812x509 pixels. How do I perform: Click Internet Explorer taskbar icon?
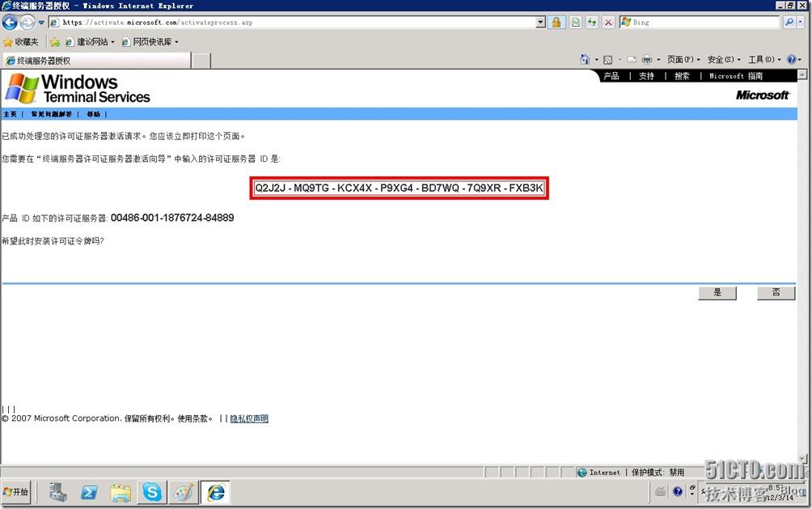[x=215, y=492]
